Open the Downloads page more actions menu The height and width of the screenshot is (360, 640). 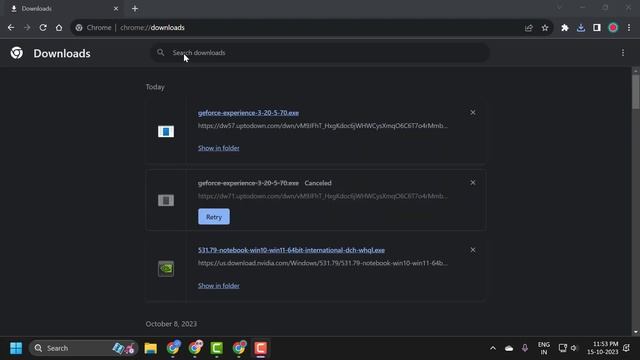coord(623,53)
